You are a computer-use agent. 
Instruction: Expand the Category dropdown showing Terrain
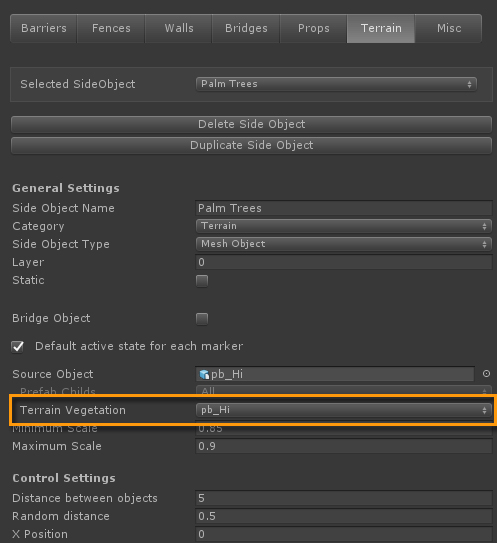(344, 226)
